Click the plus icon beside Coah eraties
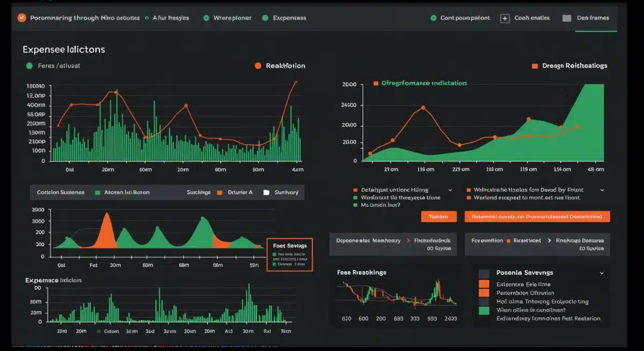This screenshot has width=644, height=351. coord(504,18)
